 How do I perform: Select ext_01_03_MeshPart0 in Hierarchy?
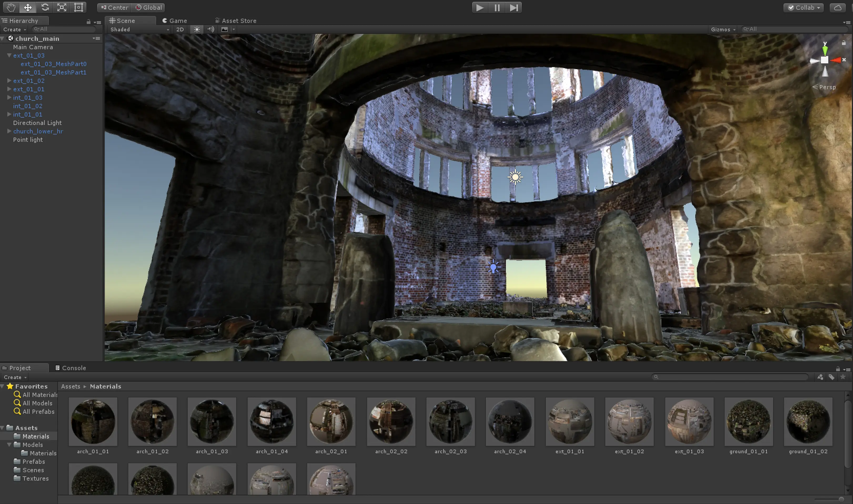coord(53,64)
